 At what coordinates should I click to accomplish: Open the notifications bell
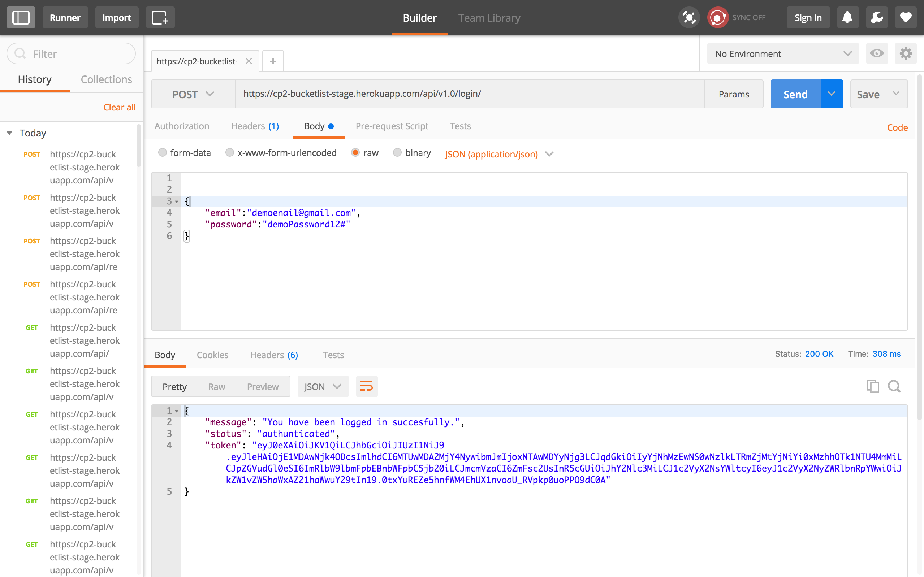(847, 18)
